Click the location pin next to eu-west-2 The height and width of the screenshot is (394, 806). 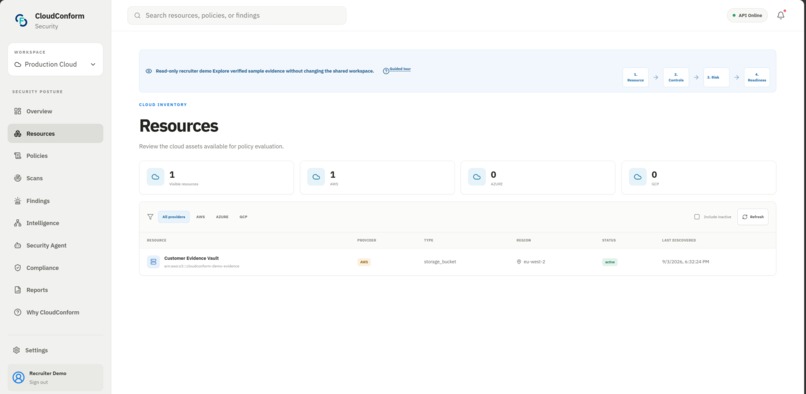point(519,262)
